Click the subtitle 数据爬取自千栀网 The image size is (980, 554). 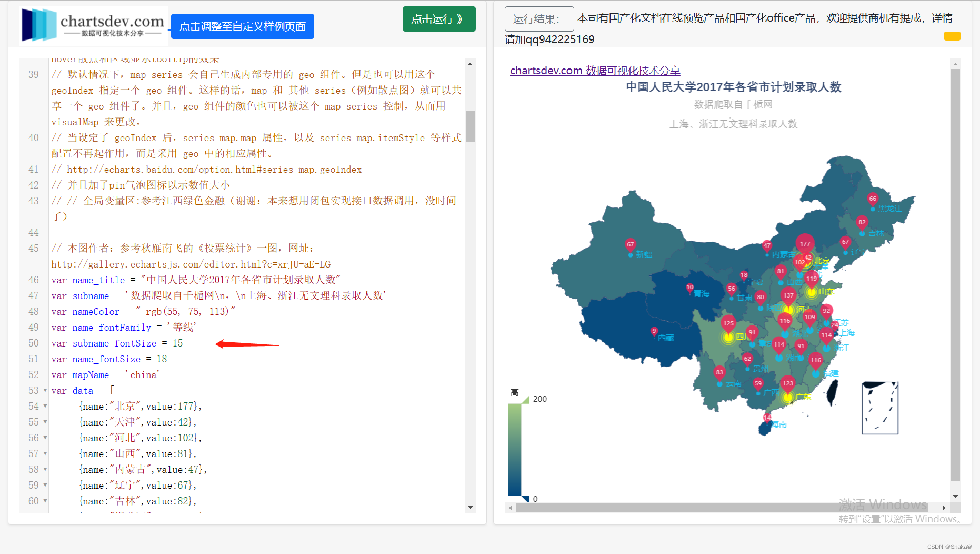733,104
